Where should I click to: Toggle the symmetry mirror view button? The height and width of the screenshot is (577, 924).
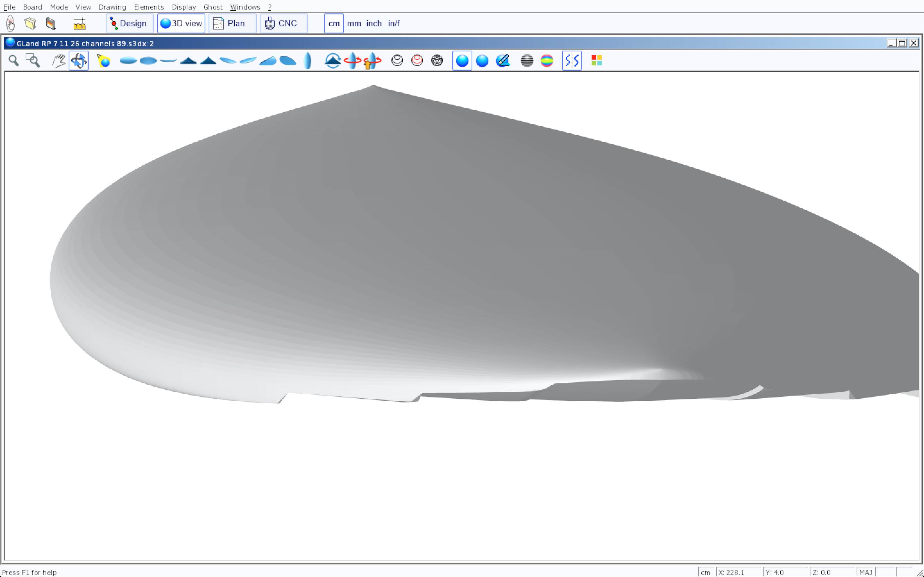[572, 61]
